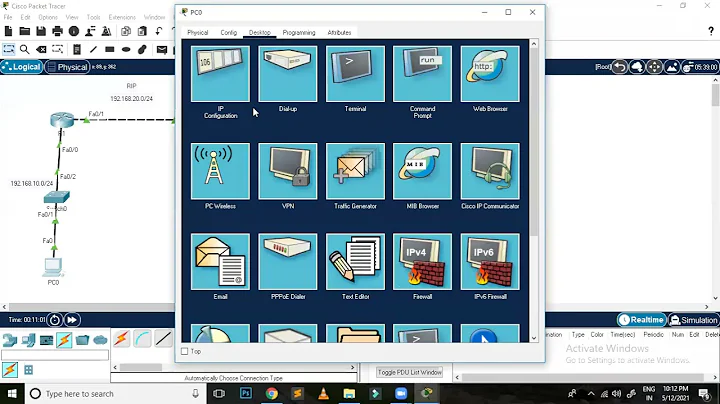Open VLC media player from taskbar

(x=323, y=393)
